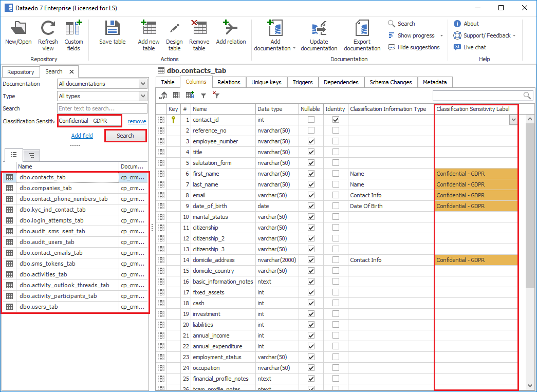The width and height of the screenshot is (537, 392).
Task: Click the Add field link
Action: tap(82, 136)
